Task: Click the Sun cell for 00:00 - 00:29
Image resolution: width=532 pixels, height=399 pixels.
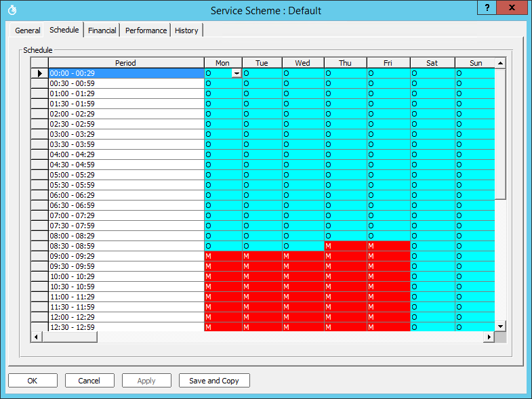Action: tap(475, 73)
